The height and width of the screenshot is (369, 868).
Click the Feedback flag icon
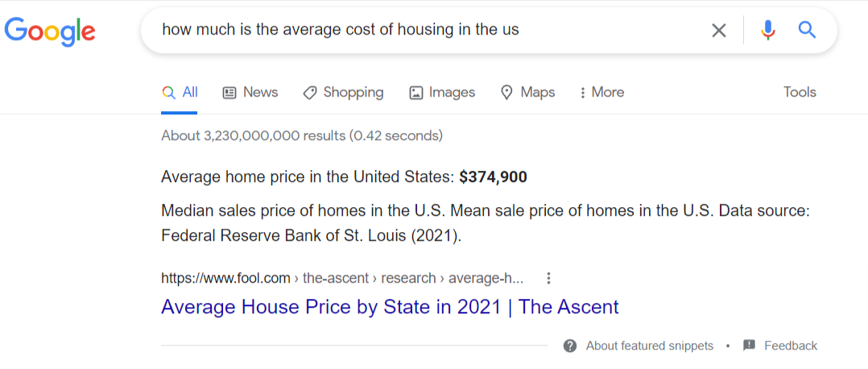[x=749, y=346]
